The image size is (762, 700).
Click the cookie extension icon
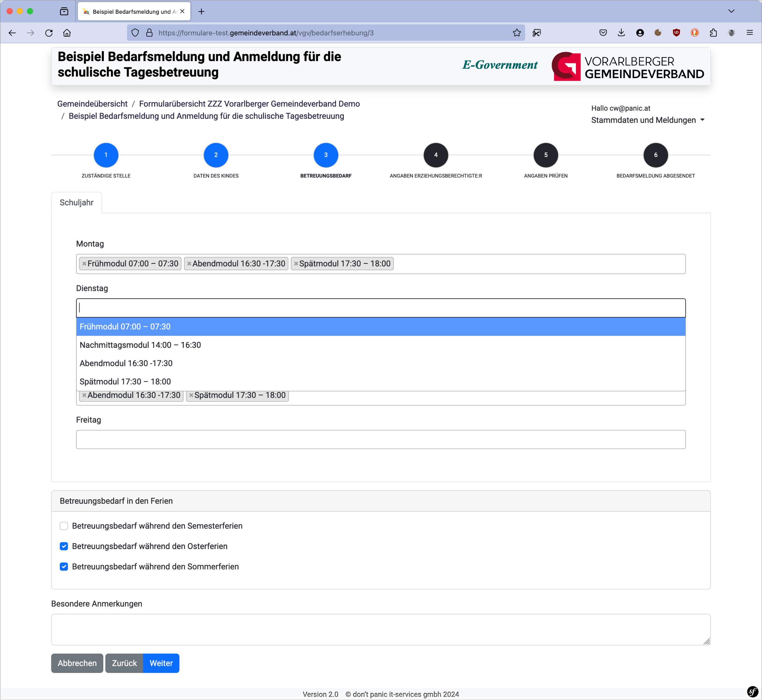(x=658, y=33)
